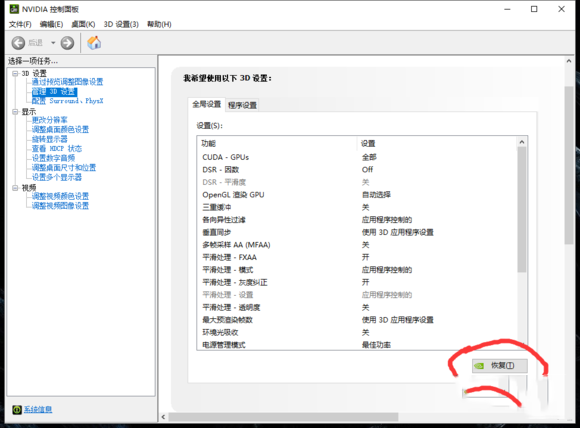
Task: Select 管理 3D 设置 in the tree
Action: [x=54, y=91]
